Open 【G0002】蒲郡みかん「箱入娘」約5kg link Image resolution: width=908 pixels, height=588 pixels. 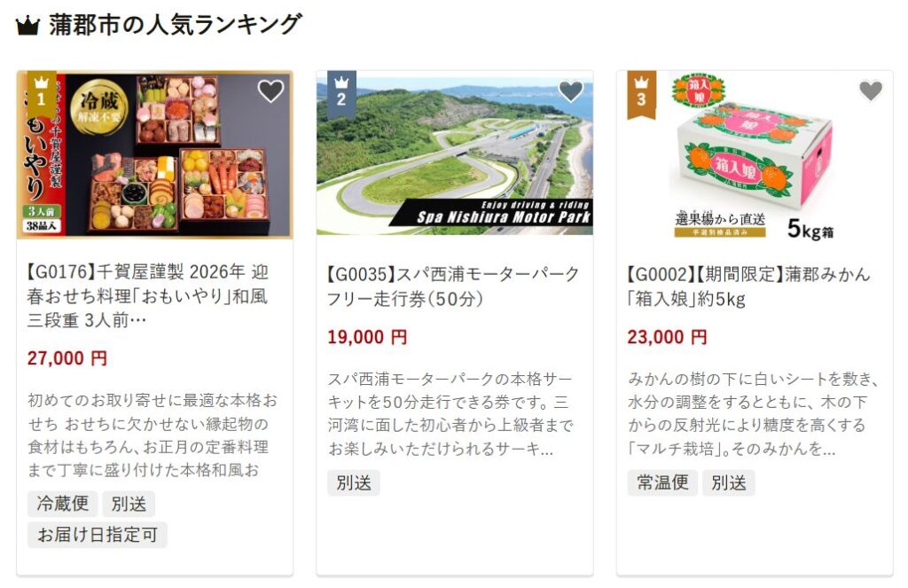748,286
